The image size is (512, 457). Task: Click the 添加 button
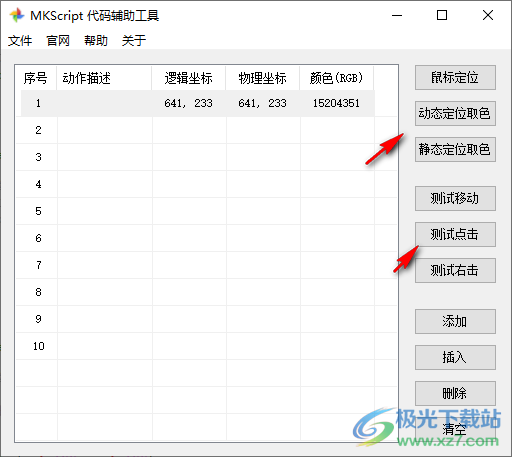(455, 322)
